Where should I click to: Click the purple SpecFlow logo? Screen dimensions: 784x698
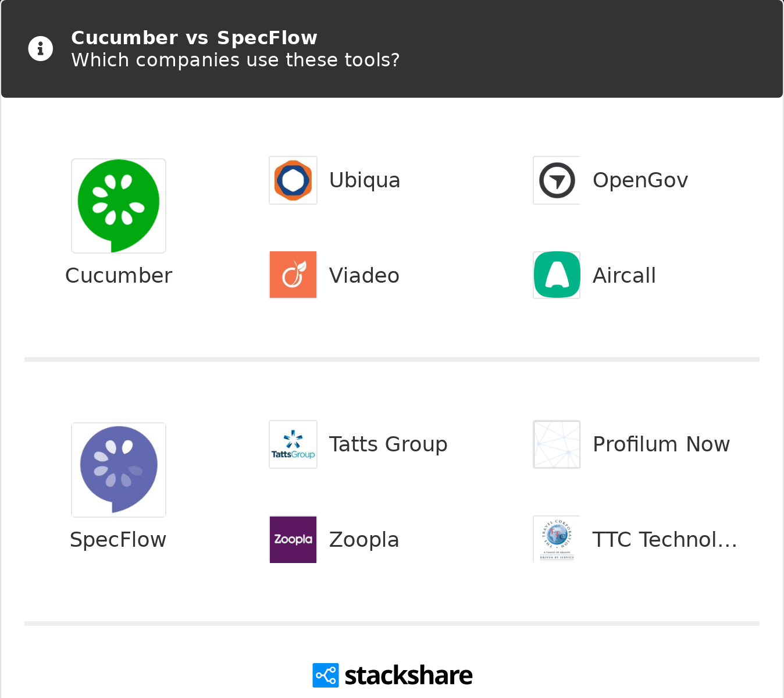pyautogui.click(x=119, y=470)
